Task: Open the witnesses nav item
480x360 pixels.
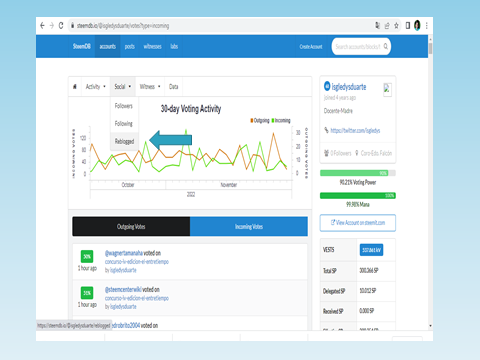Action: [152, 46]
